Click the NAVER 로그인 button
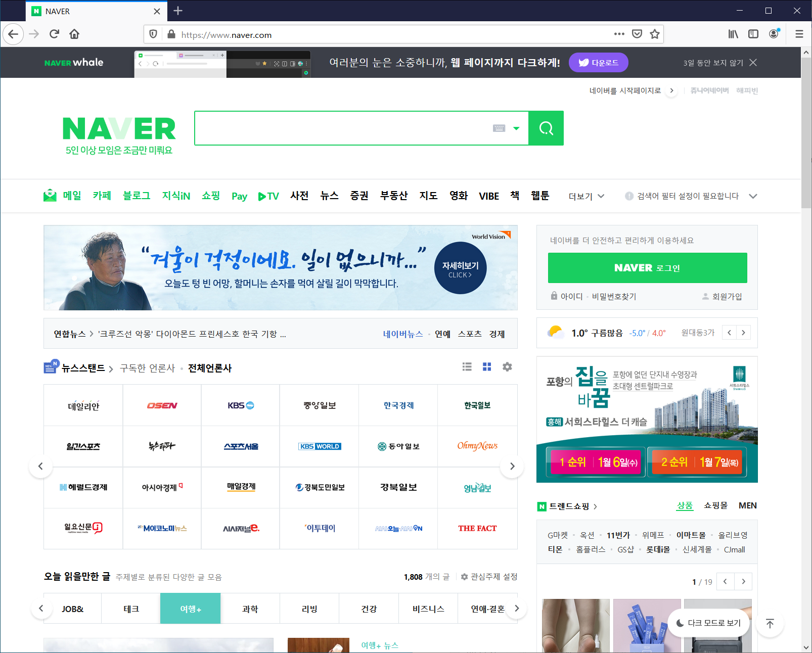The image size is (812, 653). coord(648,268)
